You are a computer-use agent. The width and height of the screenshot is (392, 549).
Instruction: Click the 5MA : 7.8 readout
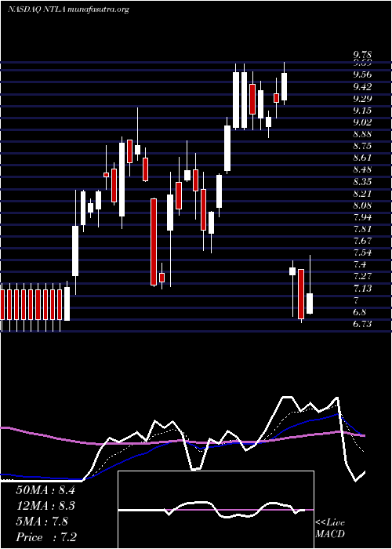pyautogui.click(x=42, y=522)
